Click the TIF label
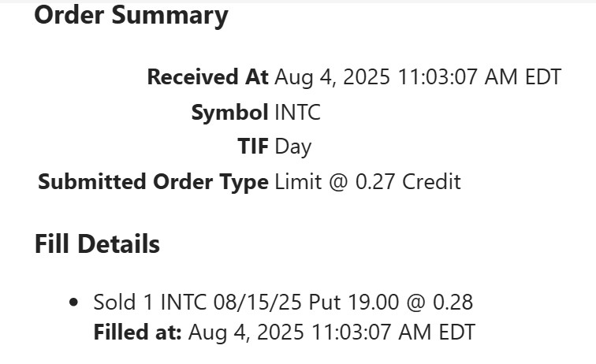 pyautogui.click(x=253, y=147)
